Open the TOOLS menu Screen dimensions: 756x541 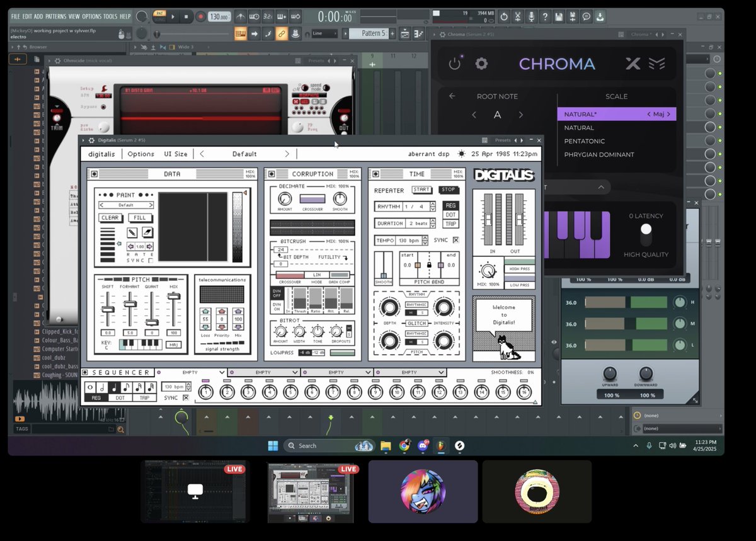pyautogui.click(x=110, y=16)
